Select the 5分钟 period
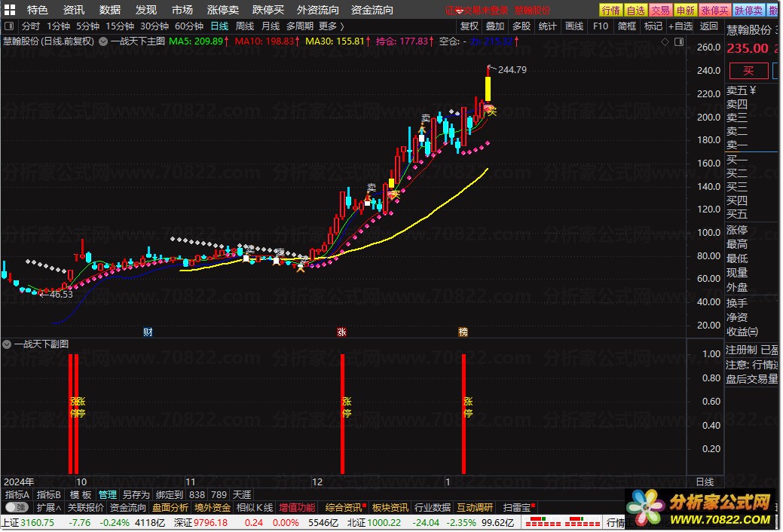Screen dimensions: 783x532 click(88, 26)
